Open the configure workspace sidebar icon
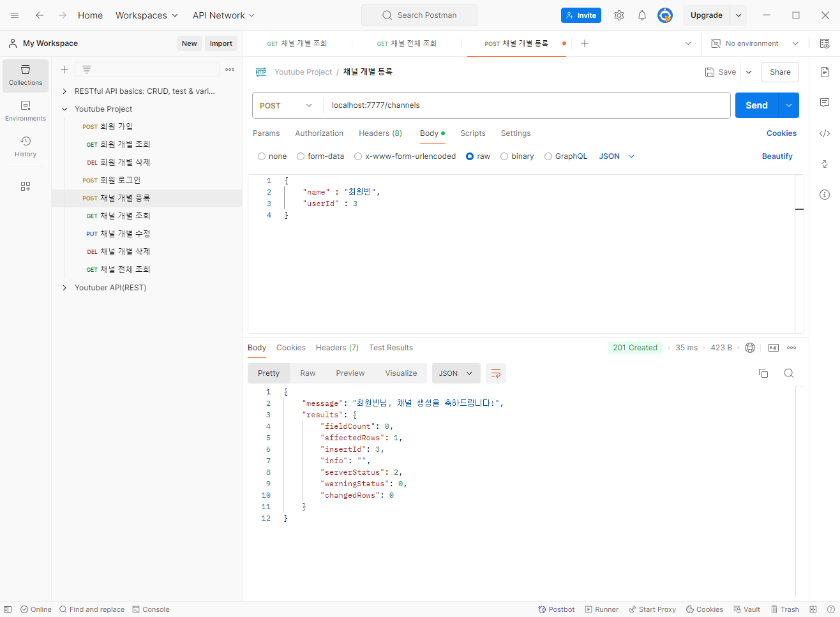840x617 pixels. click(x=26, y=186)
